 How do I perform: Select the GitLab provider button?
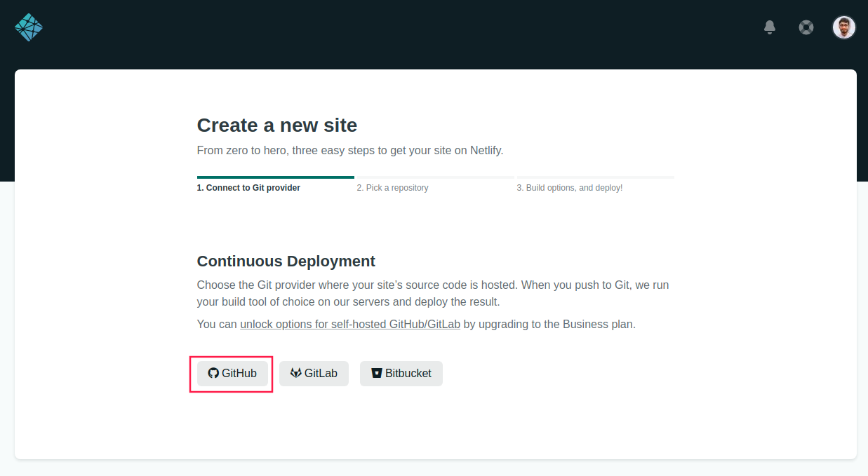click(314, 373)
